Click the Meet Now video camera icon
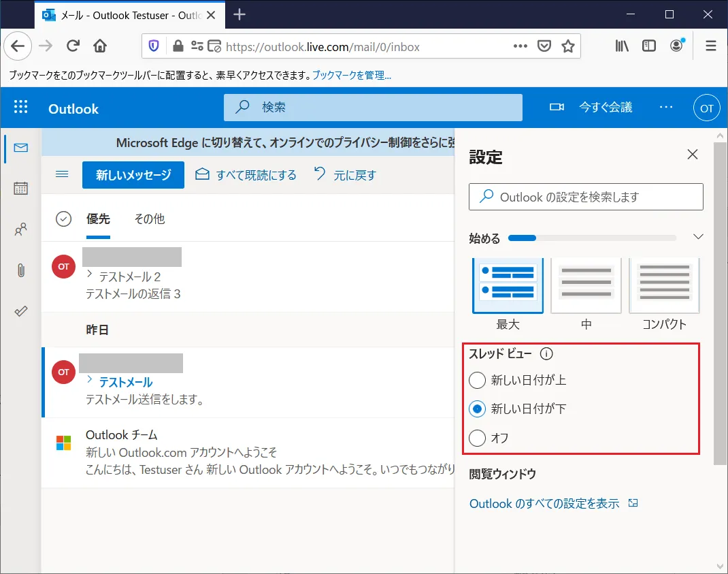Image resolution: width=728 pixels, height=574 pixels. pos(557,108)
